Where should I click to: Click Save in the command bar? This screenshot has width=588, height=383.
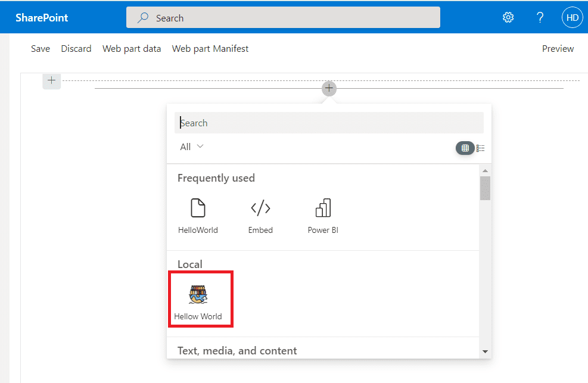tap(41, 49)
